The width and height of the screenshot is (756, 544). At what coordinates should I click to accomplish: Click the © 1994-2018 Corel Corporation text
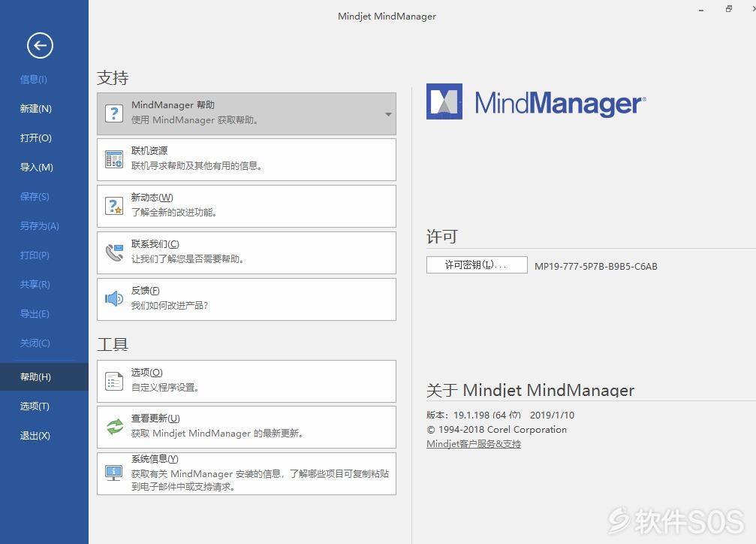pos(496,430)
